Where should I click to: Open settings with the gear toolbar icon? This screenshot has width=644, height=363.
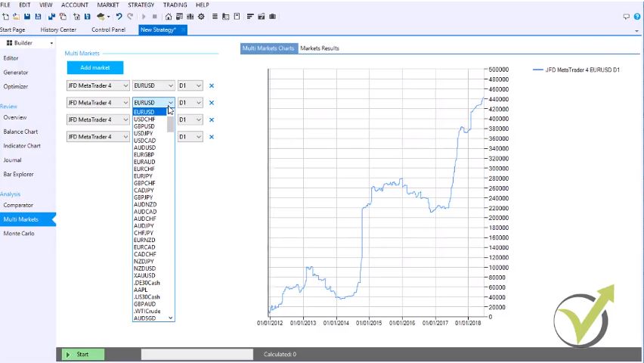click(x=201, y=17)
